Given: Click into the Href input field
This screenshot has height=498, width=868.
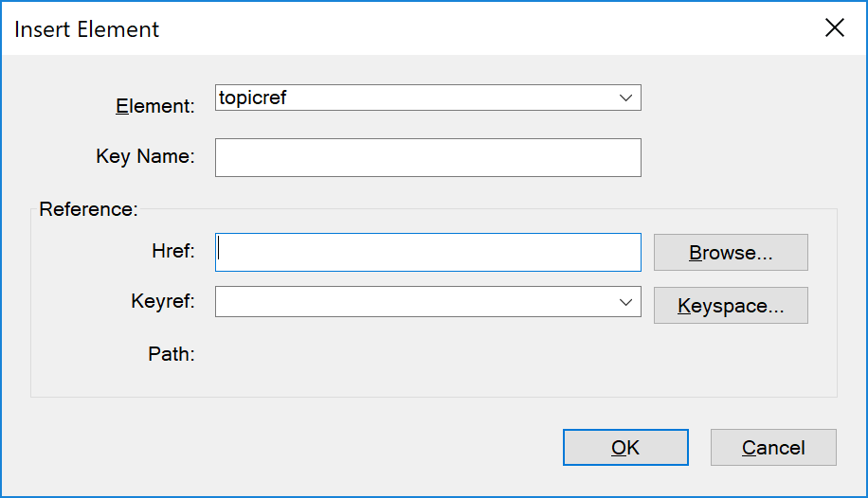Looking at the screenshot, I should [427, 252].
